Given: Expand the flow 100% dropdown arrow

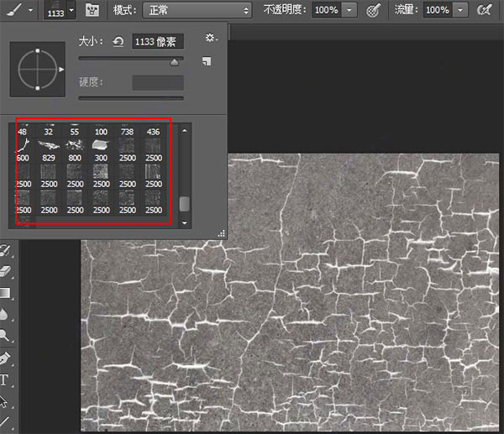Looking at the screenshot, I should coord(461,10).
